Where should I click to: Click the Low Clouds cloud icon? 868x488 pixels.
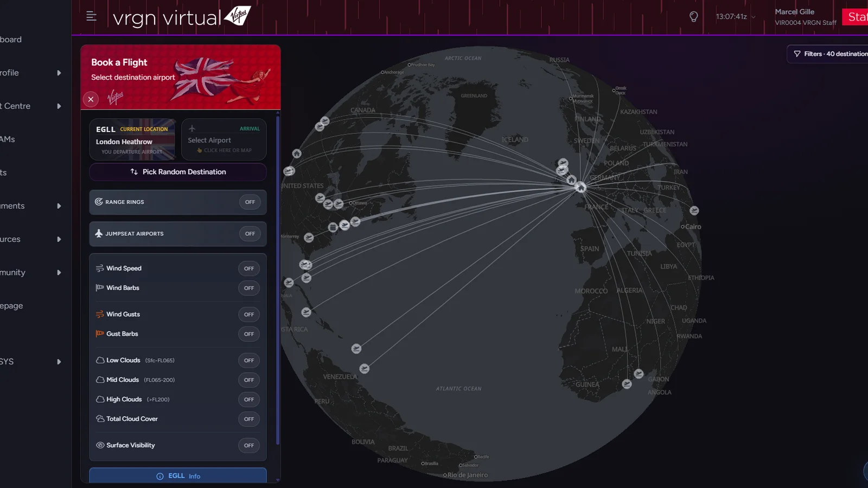click(100, 361)
